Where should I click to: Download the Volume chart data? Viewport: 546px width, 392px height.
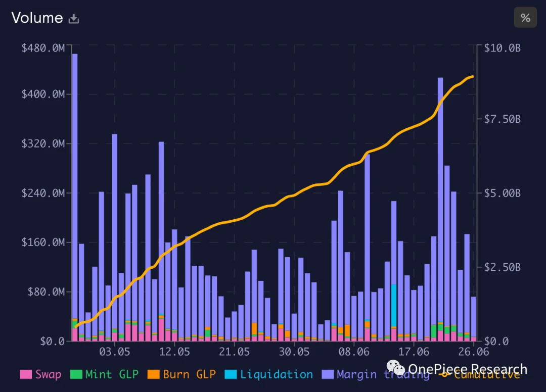(x=73, y=18)
